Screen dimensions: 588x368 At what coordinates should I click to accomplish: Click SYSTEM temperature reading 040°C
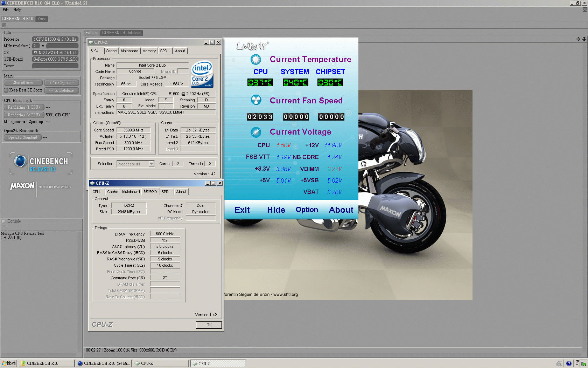295,82
